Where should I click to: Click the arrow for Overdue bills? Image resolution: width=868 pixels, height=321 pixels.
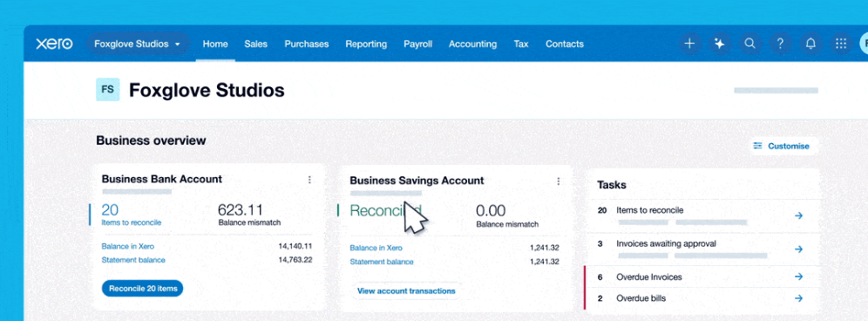tap(798, 298)
